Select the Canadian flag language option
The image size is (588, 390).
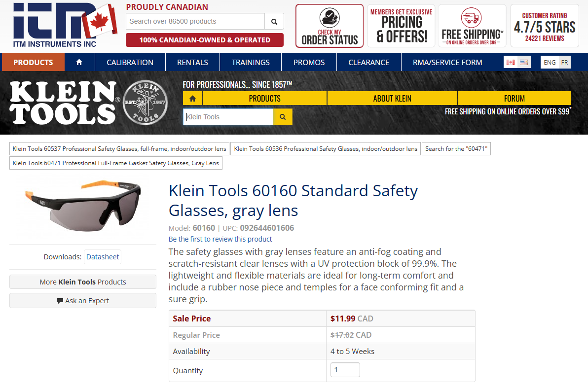512,62
